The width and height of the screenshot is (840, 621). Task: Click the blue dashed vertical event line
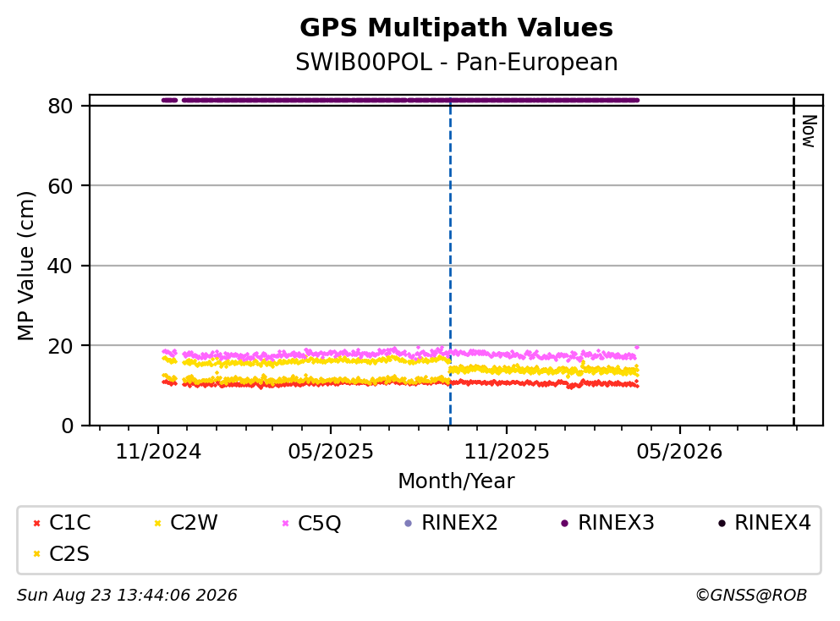click(450, 261)
